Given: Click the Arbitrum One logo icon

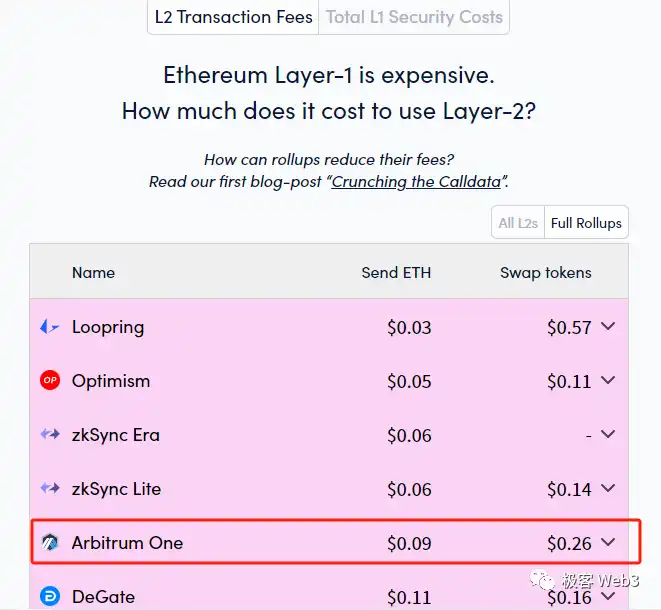Looking at the screenshot, I should point(50,543).
